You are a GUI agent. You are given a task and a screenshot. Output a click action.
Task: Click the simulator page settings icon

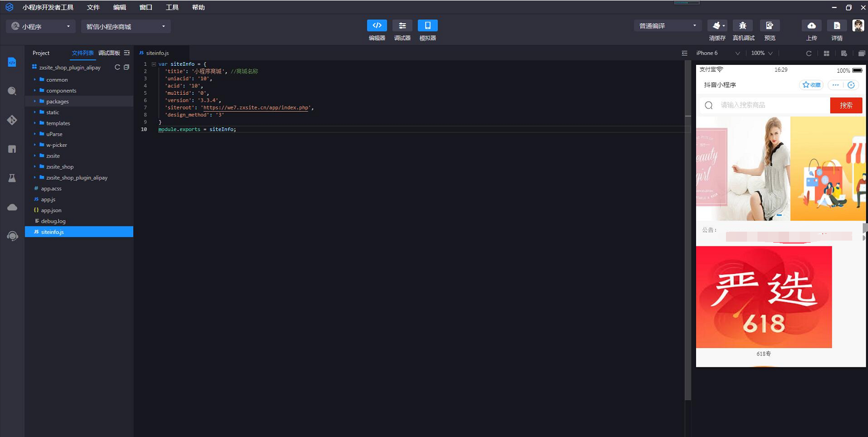(844, 53)
